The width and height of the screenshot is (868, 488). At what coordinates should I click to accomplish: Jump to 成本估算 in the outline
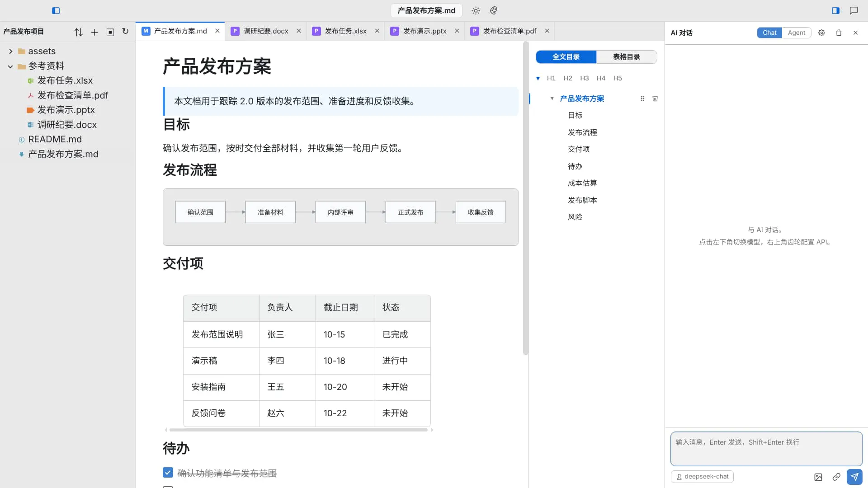(582, 183)
